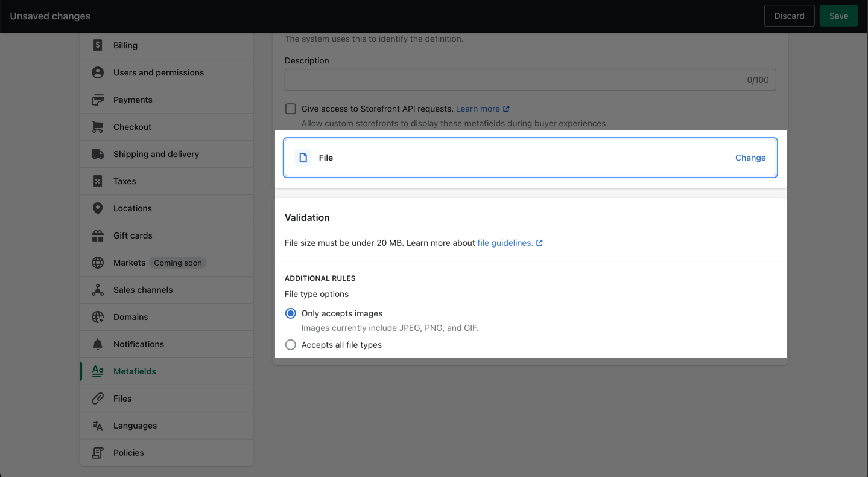Go to Sales channels settings
Viewport: 868px width, 477px height.
pyautogui.click(x=166, y=290)
